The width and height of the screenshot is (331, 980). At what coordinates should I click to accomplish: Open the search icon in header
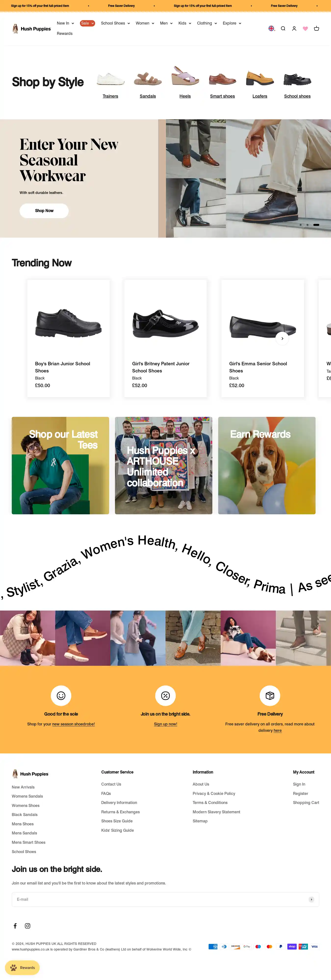pyautogui.click(x=283, y=28)
